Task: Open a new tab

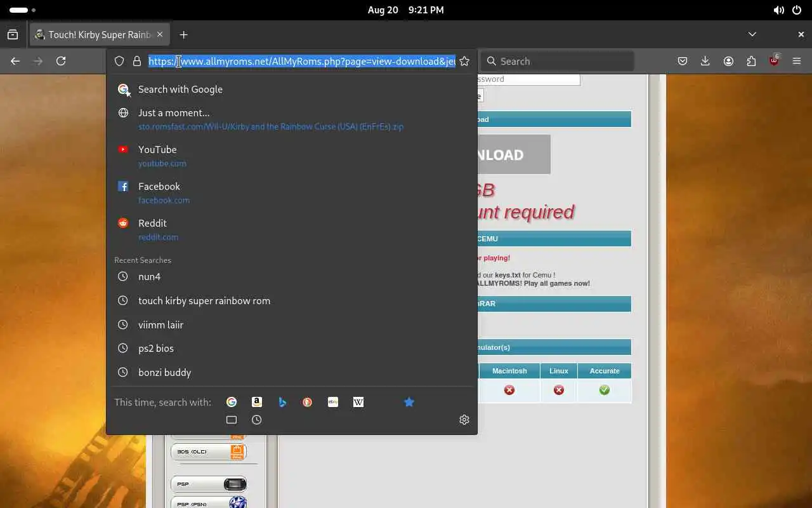Action: tap(183, 35)
